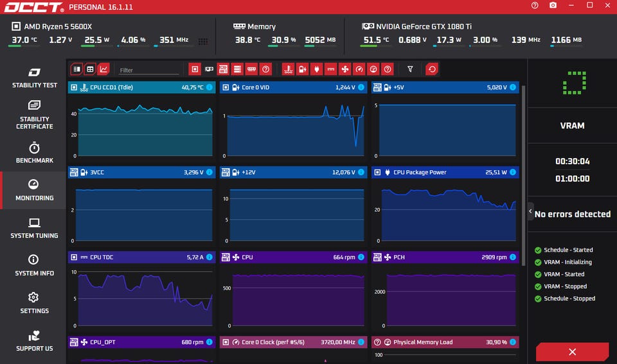The image size is (617, 364).
Task: Toggle the clock frequency sensor filter
Action: (359, 69)
